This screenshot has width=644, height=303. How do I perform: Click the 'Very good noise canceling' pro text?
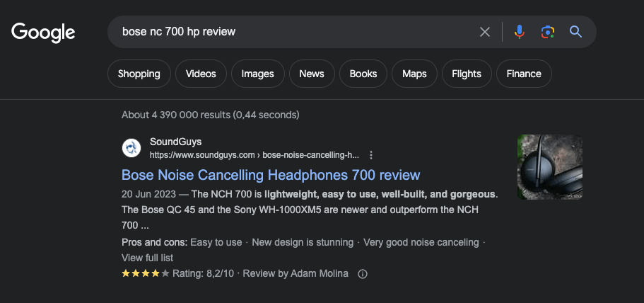(421, 242)
